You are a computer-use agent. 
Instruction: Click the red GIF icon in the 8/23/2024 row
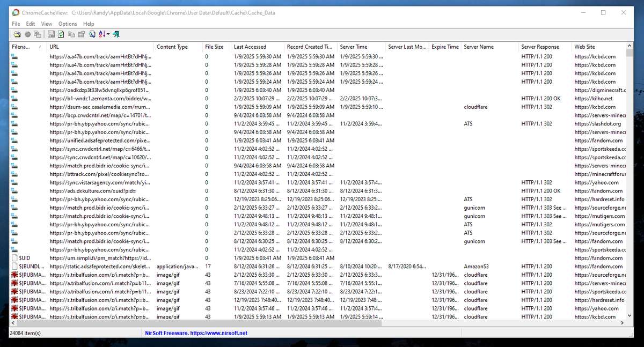15,292
